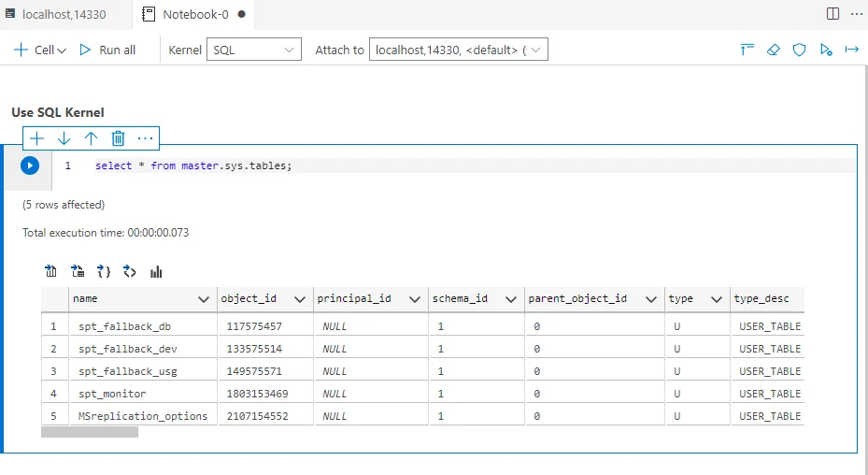Save results as JSON icon
The height and width of the screenshot is (475, 868).
[104, 272]
